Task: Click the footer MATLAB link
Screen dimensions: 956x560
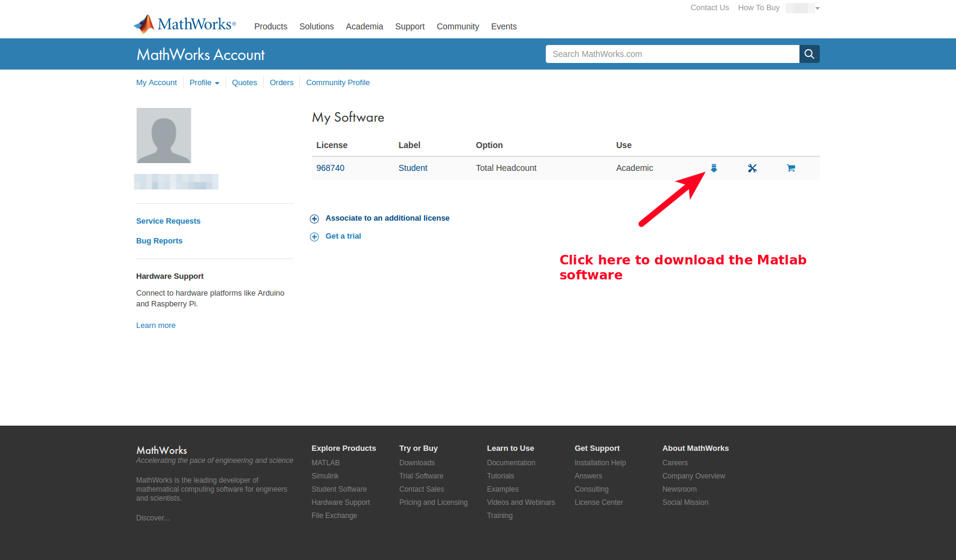Action: (x=326, y=463)
